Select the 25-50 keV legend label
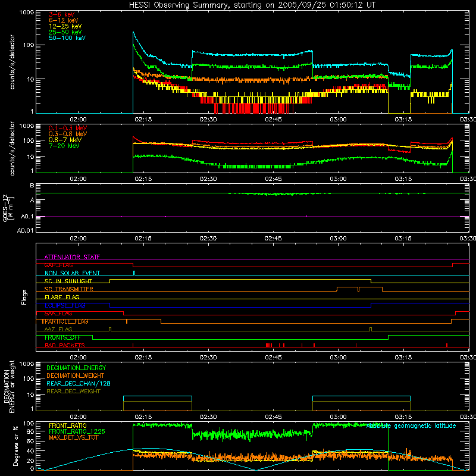 [65, 32]
